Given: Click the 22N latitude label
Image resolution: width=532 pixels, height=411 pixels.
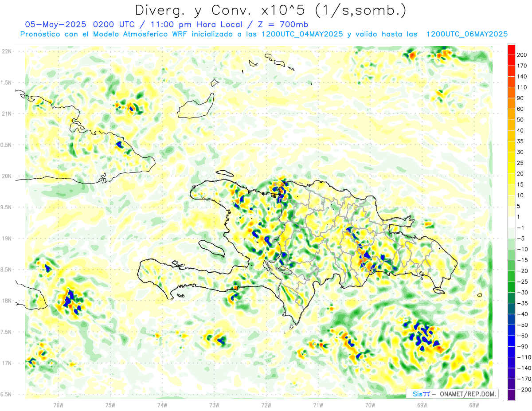Looking at the screenshot, I should (7, 51).
